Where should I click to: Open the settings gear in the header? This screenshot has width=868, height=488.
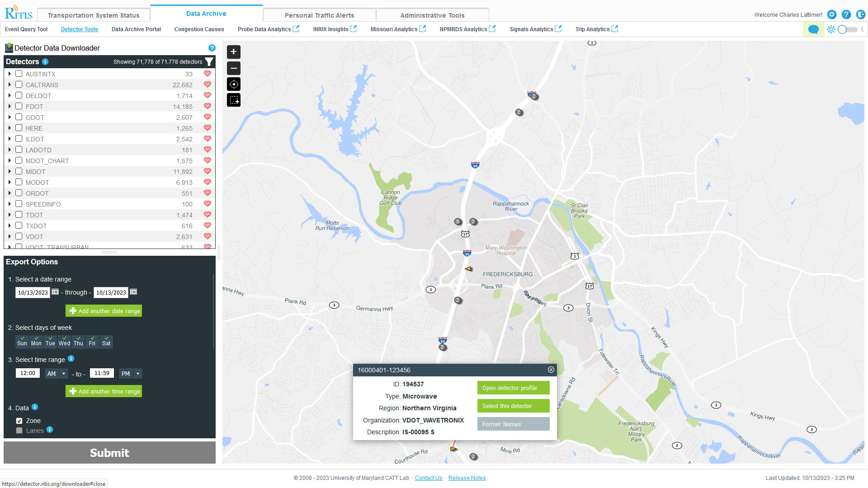click(x=832, y=14)
